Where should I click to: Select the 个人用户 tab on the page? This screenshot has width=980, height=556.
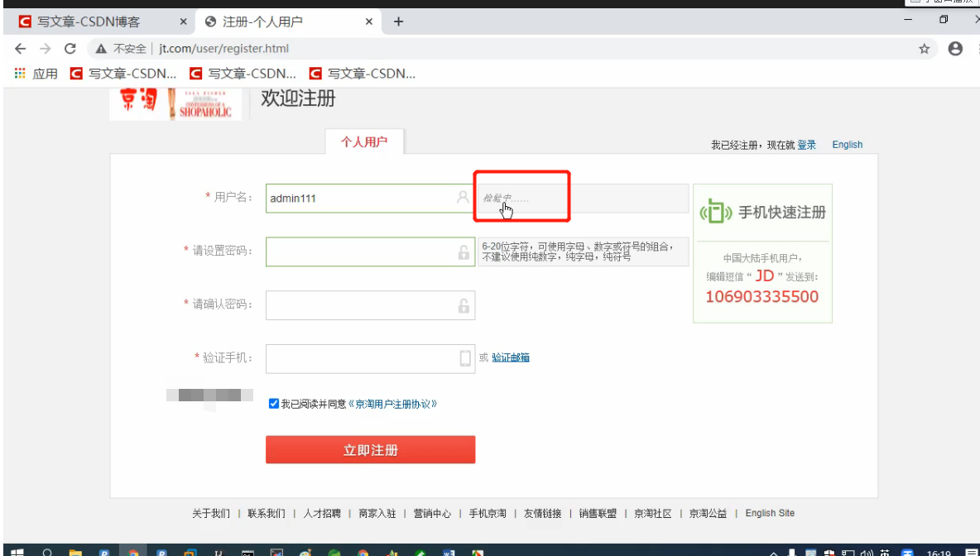tap(364, 141)
